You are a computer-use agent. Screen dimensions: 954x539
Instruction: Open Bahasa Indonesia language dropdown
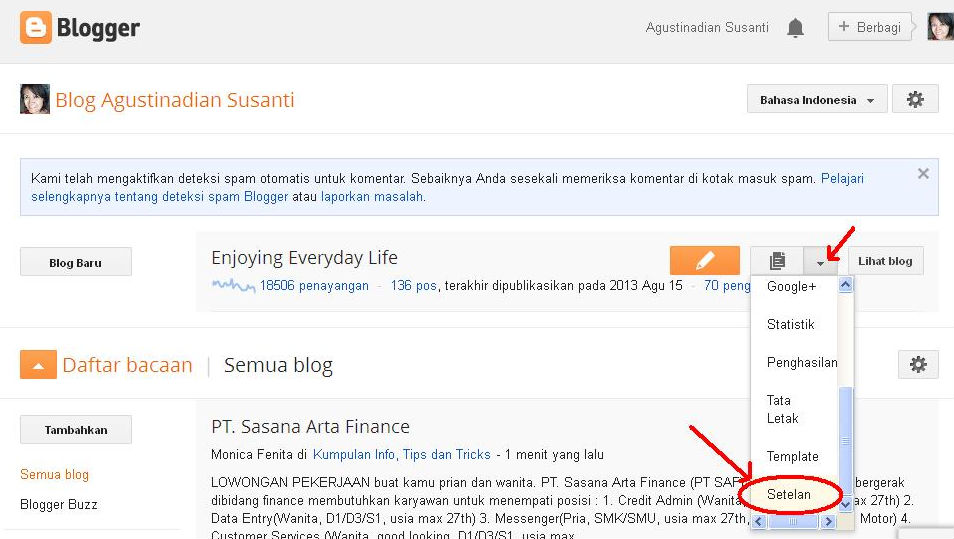(x=816, y=100)
